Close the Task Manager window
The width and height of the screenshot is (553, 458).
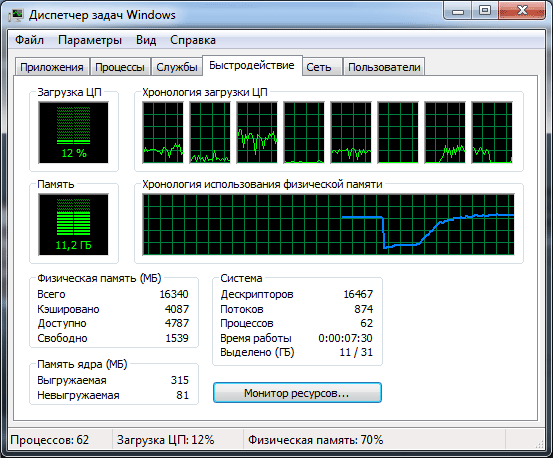(x=522, y=11)
